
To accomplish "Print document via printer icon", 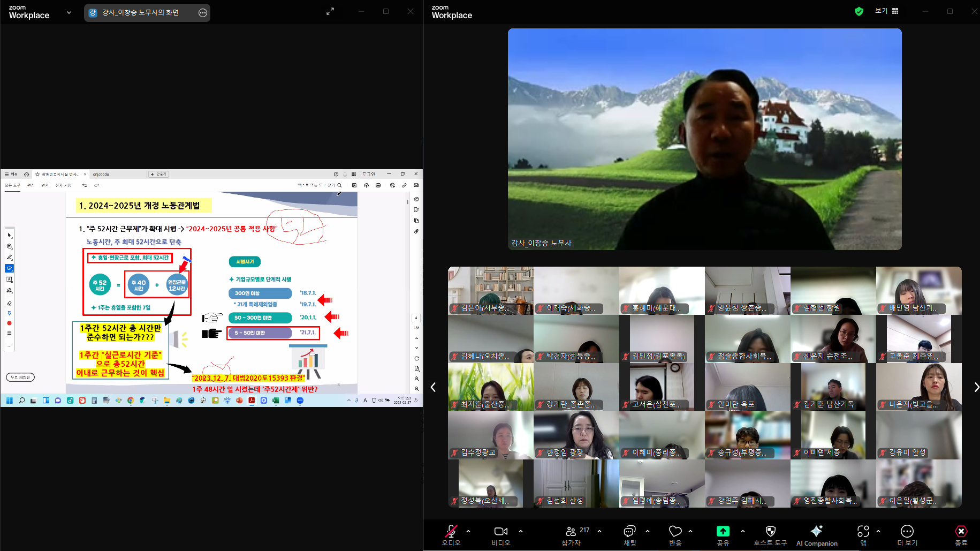I will click(378, 185).
